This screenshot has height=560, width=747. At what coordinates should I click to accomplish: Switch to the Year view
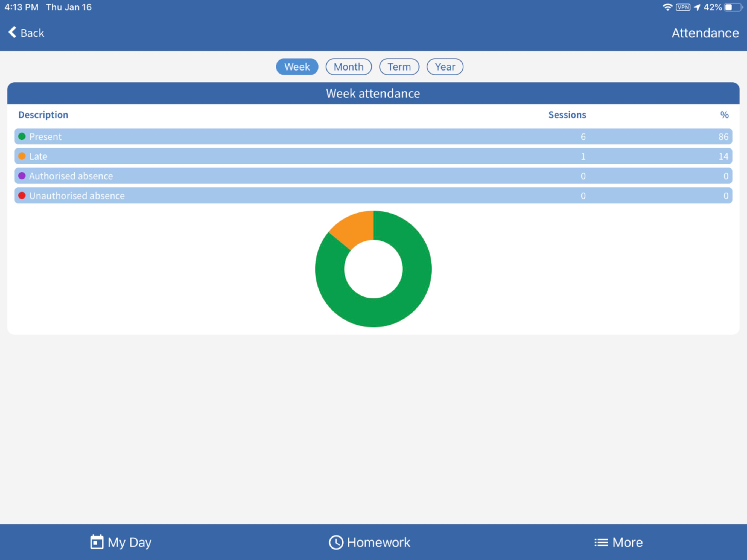click(445, 67)
